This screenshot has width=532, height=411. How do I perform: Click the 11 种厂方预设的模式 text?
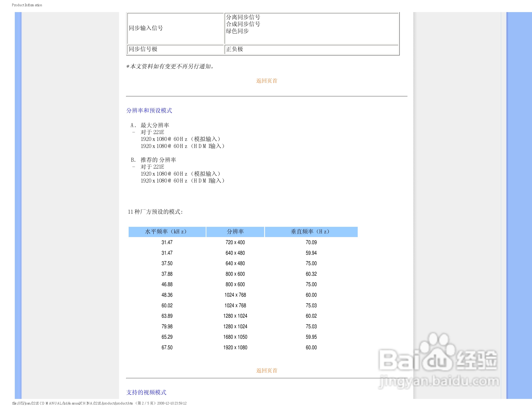click(155, 212)
